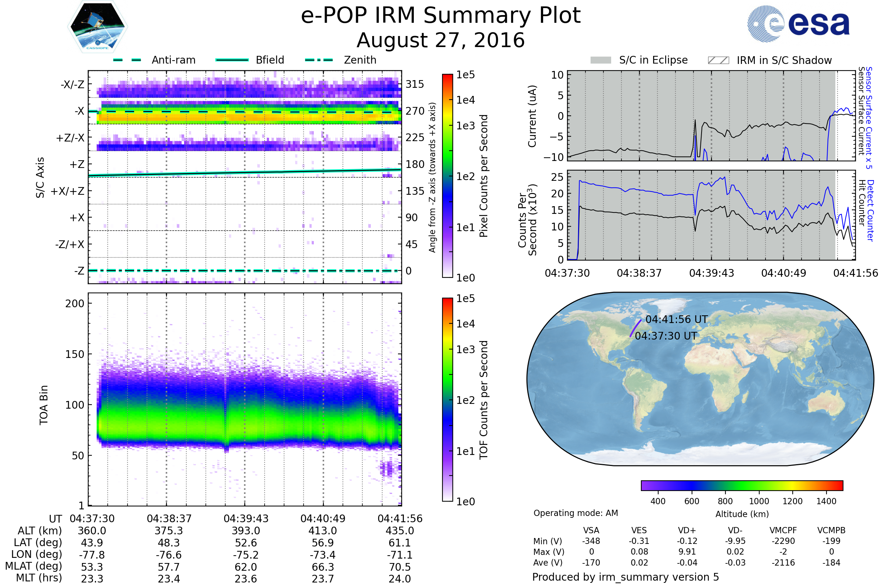Click the CASSIOPE satellite mission logo
882x588 pixels.
[97, 27]
